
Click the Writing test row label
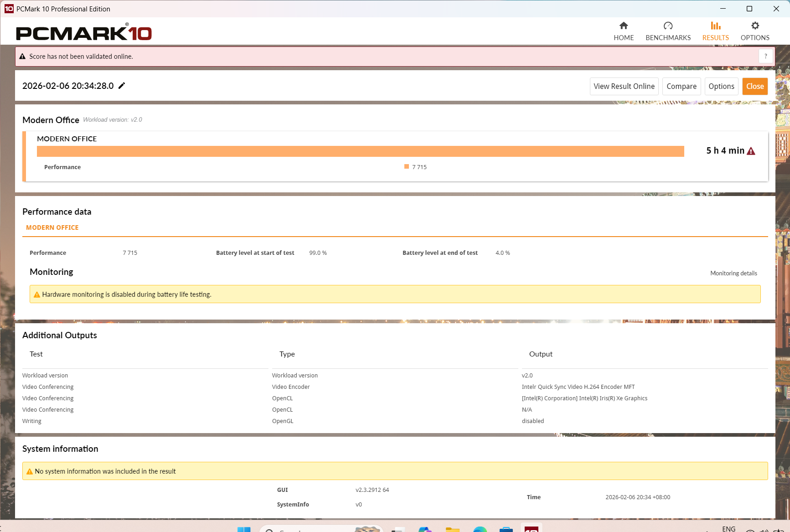point(32,421)
